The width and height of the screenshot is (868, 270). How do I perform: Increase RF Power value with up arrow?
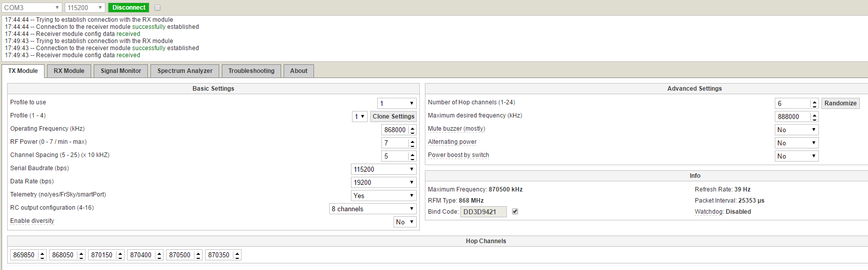coord(412,141)
